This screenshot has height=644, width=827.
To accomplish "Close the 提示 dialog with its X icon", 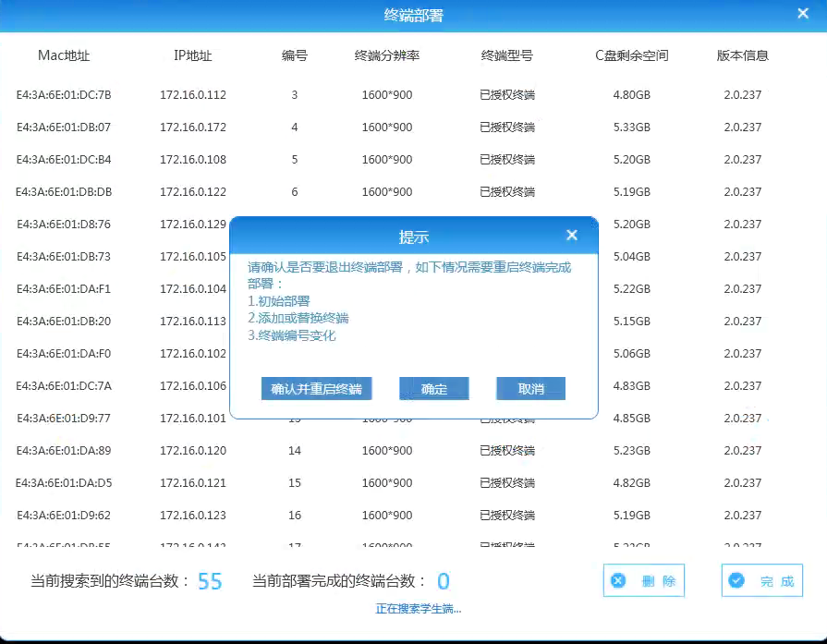I will 572,236.
